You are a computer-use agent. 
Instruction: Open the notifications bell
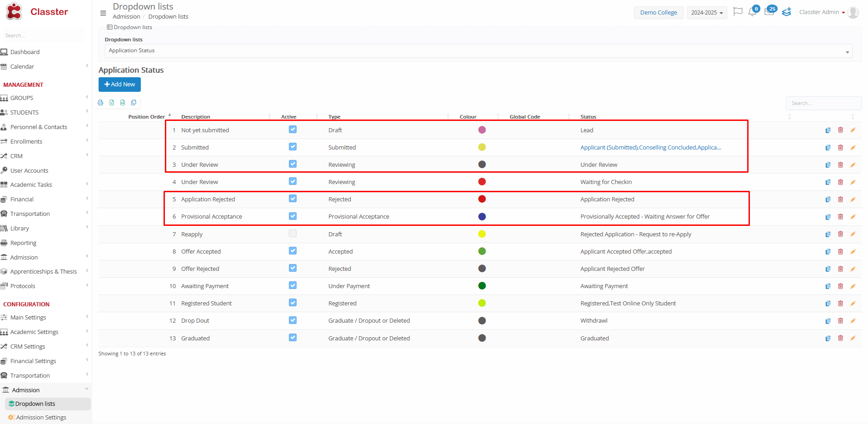click(x=752, y=12)
